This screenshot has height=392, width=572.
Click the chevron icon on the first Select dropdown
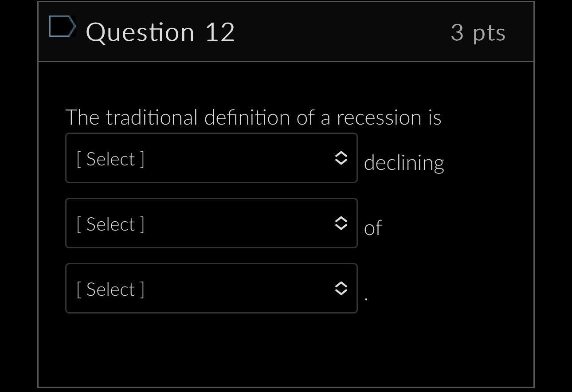coord(341,158)
